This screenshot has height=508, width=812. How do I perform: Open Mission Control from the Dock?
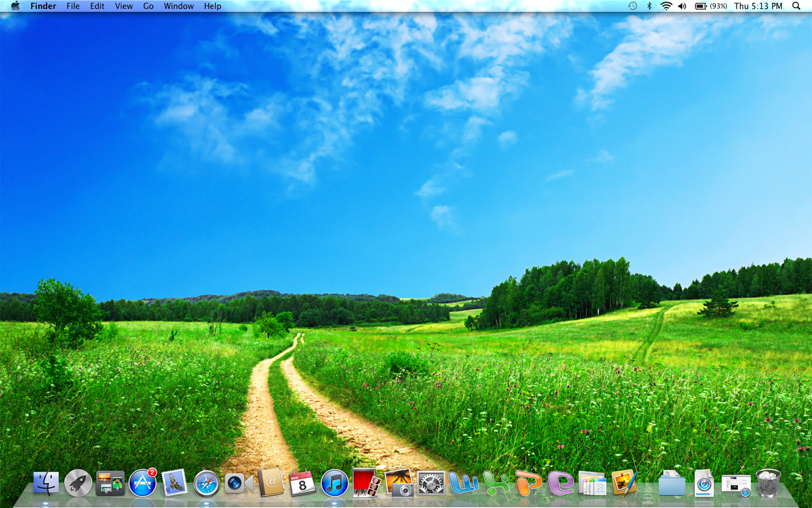click(110, 483)
